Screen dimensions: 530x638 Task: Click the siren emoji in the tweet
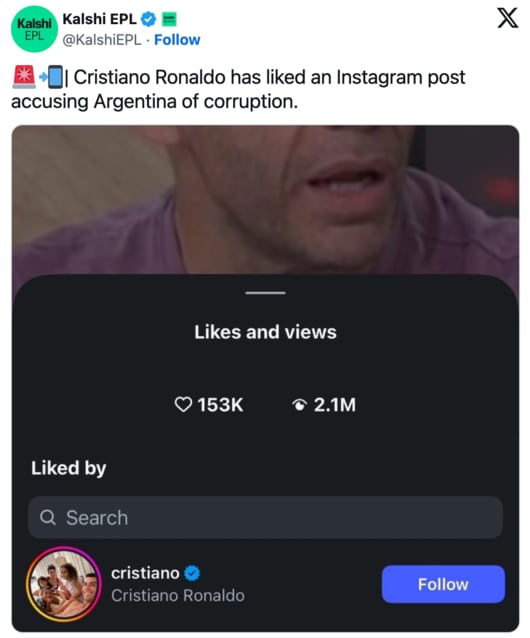coord(24,77)
